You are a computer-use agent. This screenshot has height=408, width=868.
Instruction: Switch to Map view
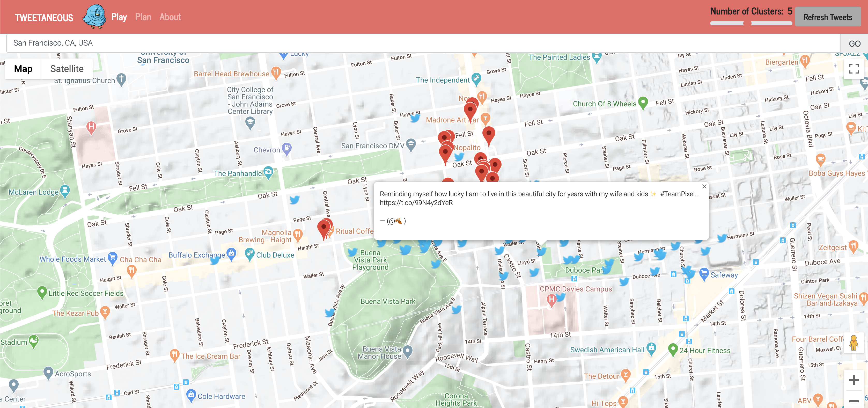23,69
